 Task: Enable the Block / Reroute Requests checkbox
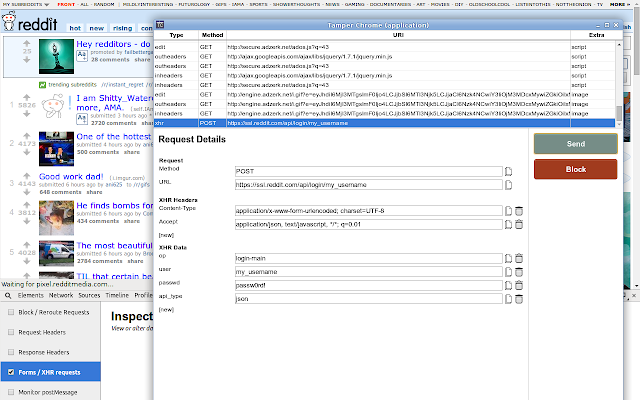(x=11, y=312)
